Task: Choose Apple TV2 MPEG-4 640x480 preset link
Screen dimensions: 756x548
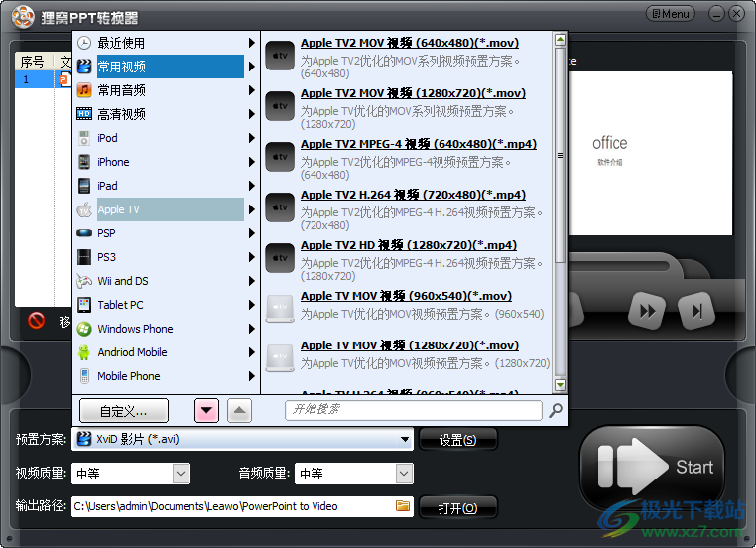Action: (x=419, y=144)
